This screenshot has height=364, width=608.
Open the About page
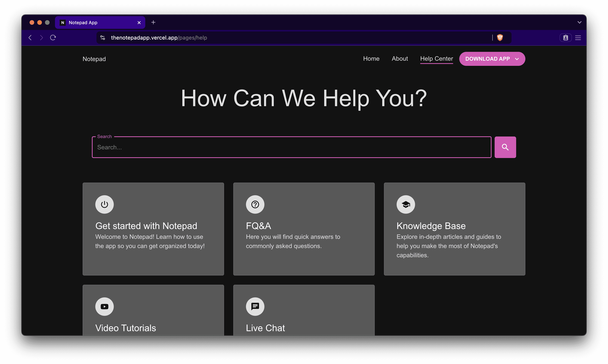[400, 59]
